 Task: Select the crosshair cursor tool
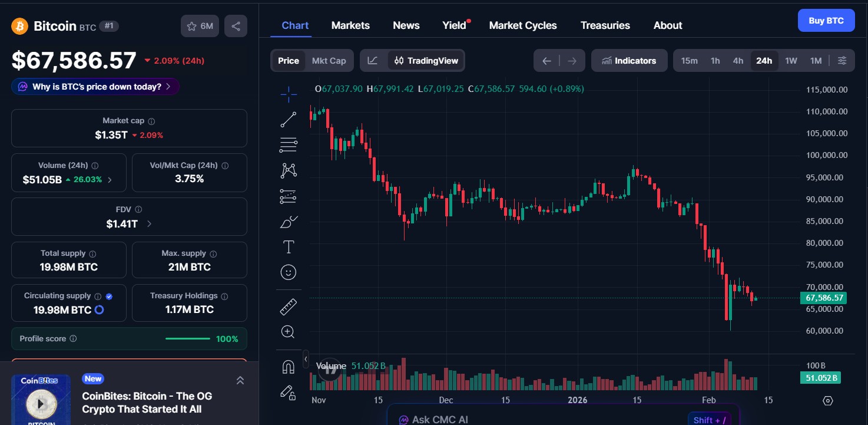coord(288,94)
